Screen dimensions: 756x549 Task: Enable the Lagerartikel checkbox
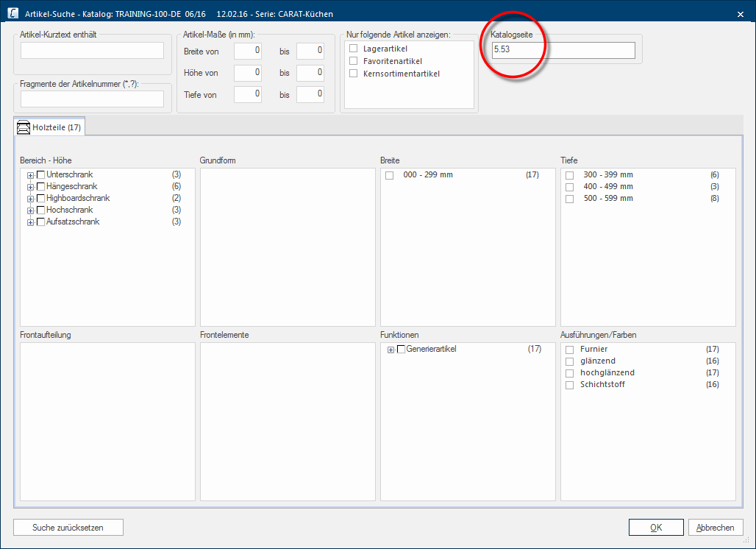coord(354,49)
